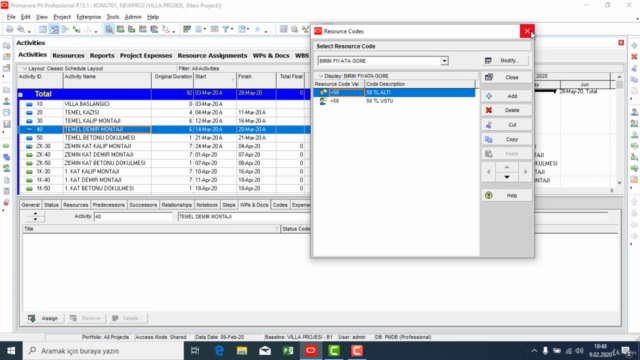The width and height of the screenshot is (640, 360).
Task: Click the Activity Usage Spreadsheet icon
Action: point(120,29)
